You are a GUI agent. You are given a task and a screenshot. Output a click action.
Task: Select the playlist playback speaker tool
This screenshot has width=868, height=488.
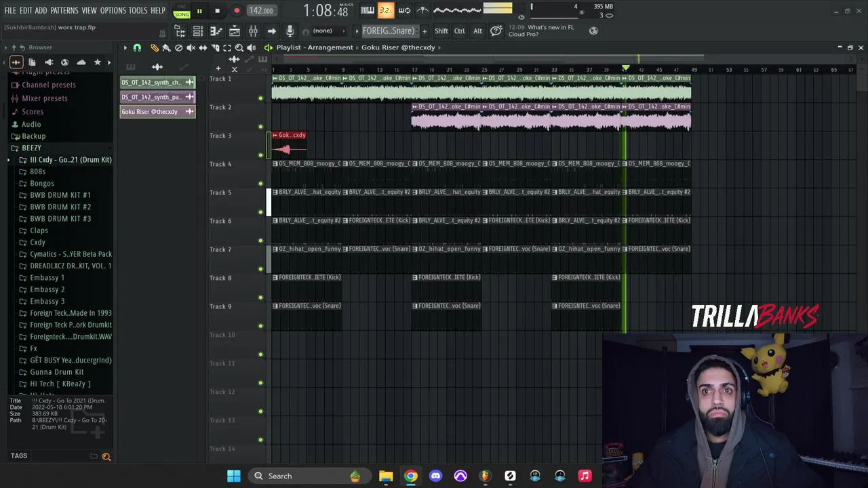(x=252, y=47)
